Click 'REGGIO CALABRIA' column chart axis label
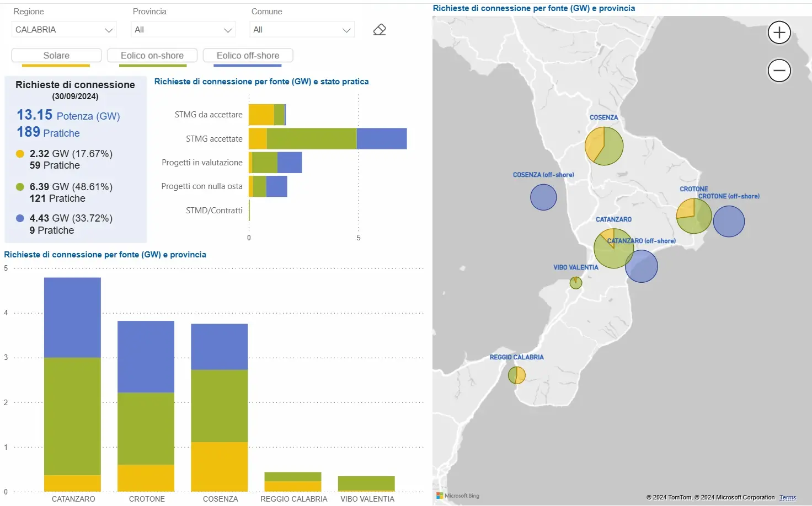This screenshot has height=506, width=812. 294,499
